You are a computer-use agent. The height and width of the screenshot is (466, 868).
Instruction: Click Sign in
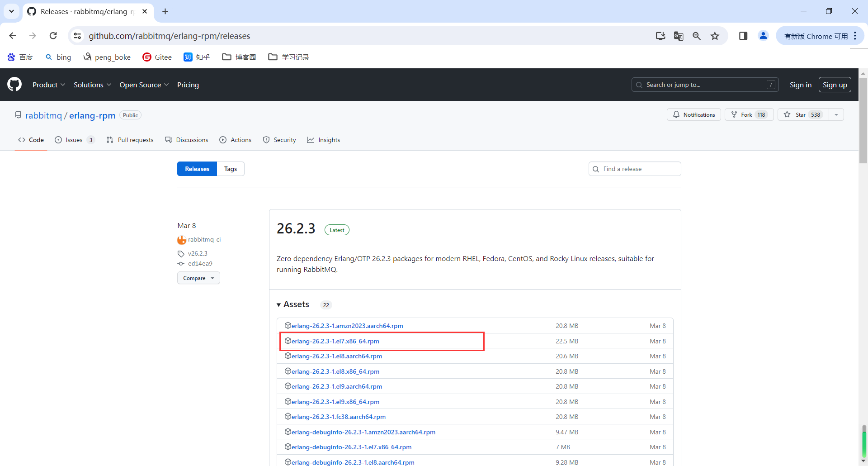(x=800, y=85)
